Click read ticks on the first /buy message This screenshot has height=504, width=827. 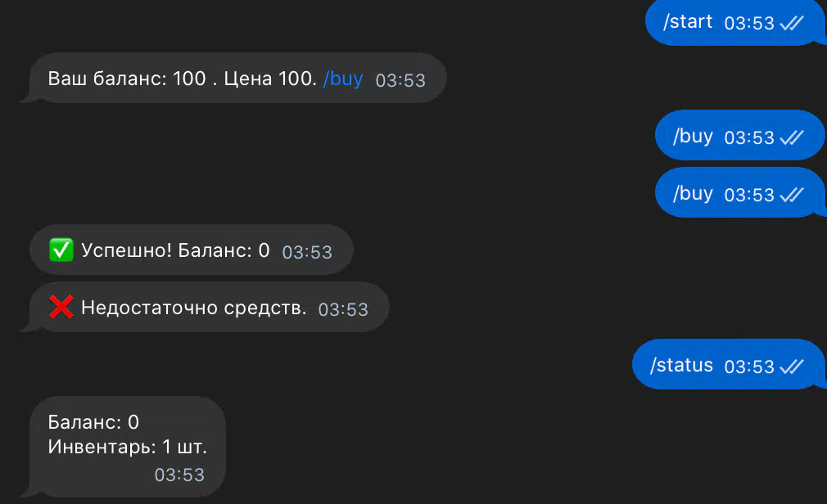792,137
